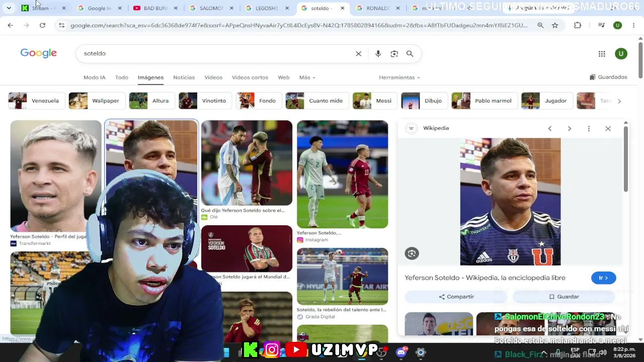
Task: Go to the Google homepage logo
Action: pyautogui.click(x=39, y=53)
